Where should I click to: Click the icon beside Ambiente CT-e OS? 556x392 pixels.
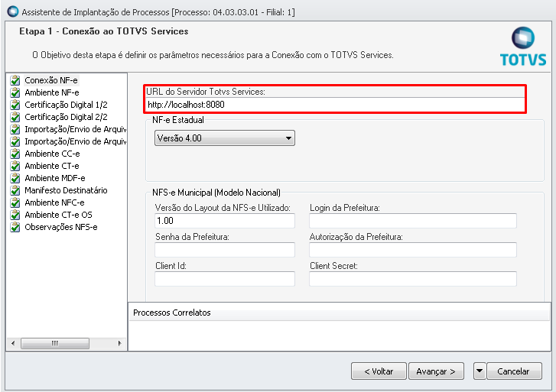(x=15, y=215)
